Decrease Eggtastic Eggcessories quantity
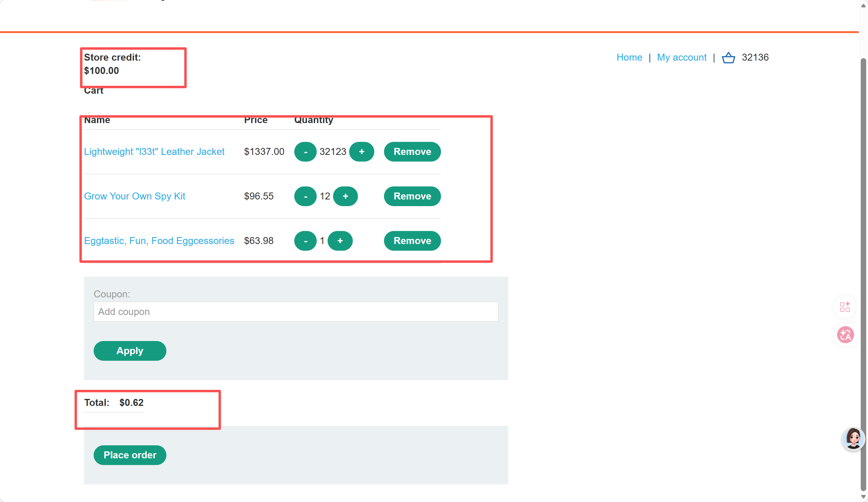This screenshot has width=868, height=502. point(305,240)
